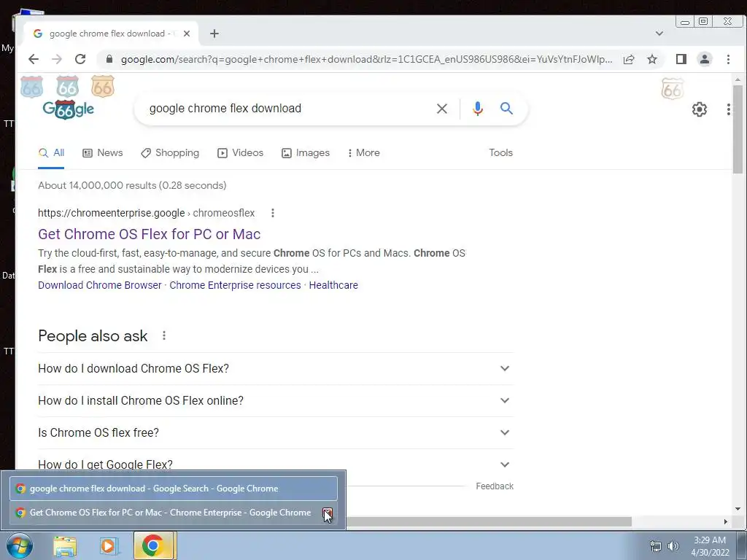
Task: Click the Google Route 66 doodle logo
Action: [x=68, y=109]
